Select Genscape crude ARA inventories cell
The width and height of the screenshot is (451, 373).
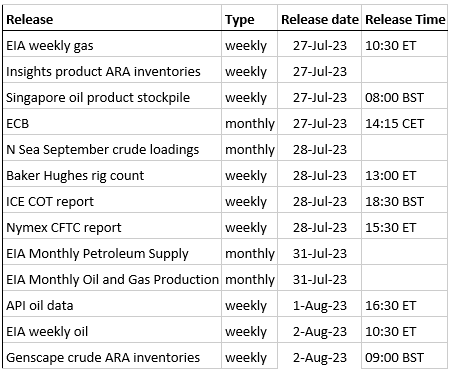112,357
